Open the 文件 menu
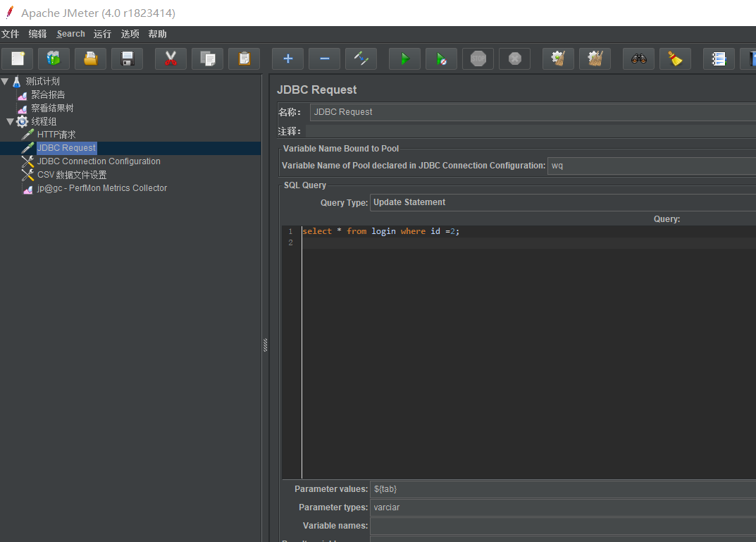This screenshot has height=542, width=756. (x=10, y=34)
